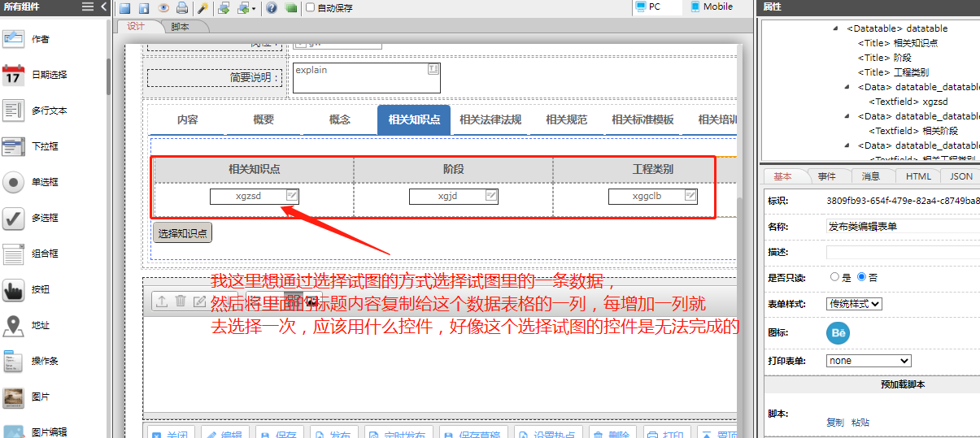Click the magic wand icon in the toolbar
This screenshot has width=980, height=438.
[x=203, y=8]
